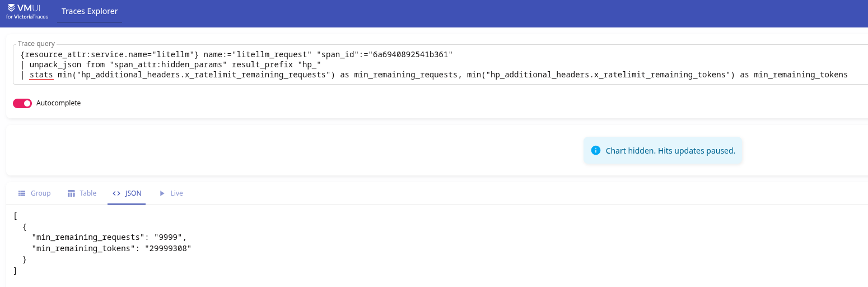Click the Autocomplete label text
This screenshot has height=287, width=868.
58,103
